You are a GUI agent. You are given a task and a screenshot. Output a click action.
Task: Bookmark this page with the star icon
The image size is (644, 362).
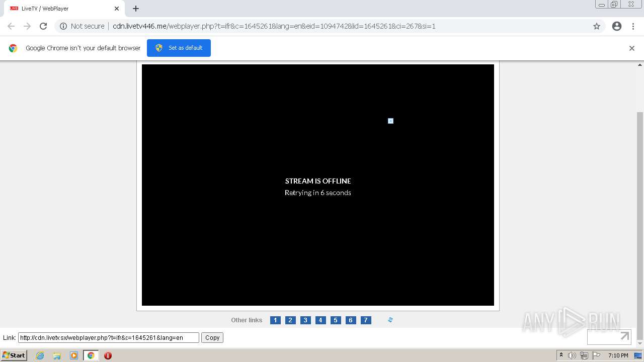[597, 26]
